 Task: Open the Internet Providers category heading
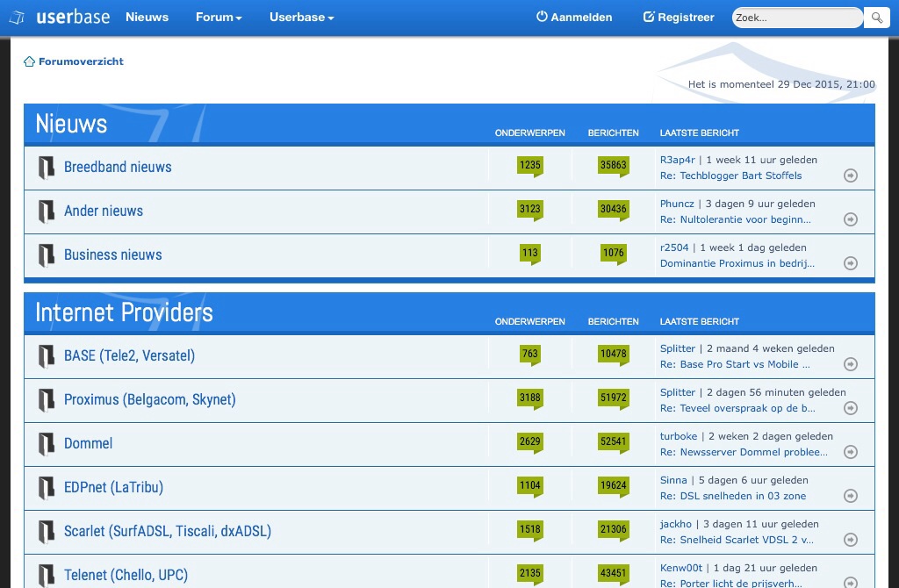pyautogui.click(x=124, y=312)
